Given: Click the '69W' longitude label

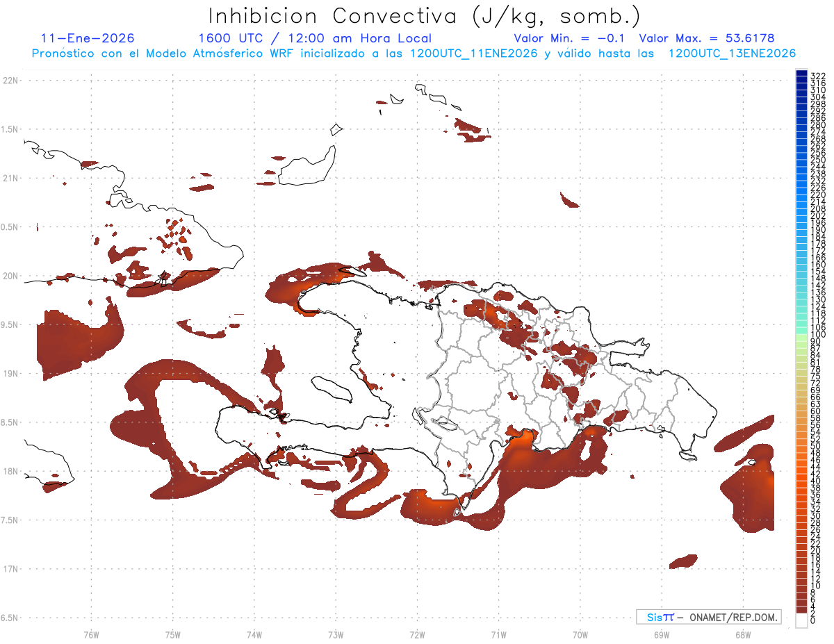Looking at the screenshot, I should [662, 634].
